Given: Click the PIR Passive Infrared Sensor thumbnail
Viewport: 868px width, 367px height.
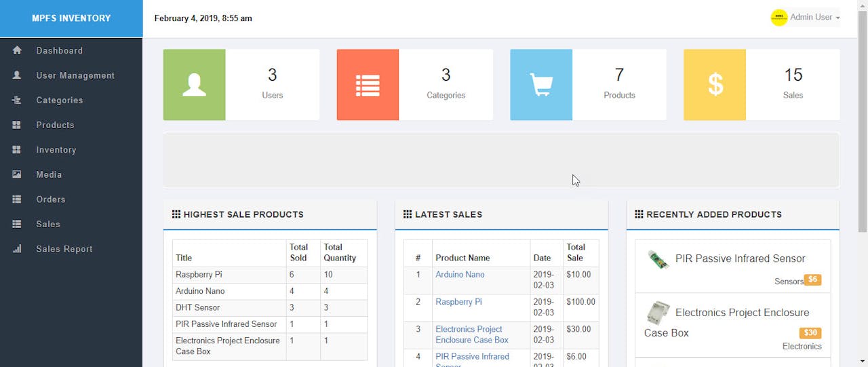Looking at the screenshot, I should click(x=657, y=260).
